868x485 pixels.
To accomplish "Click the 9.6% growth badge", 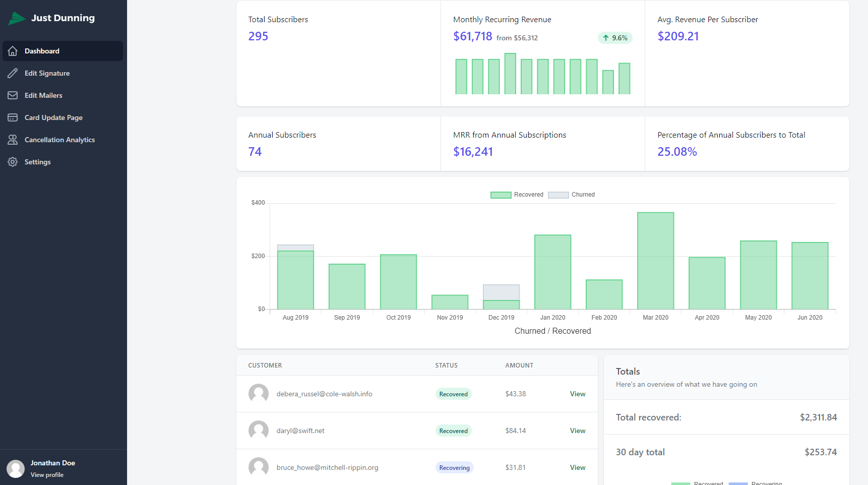I will tap(615, 38).
